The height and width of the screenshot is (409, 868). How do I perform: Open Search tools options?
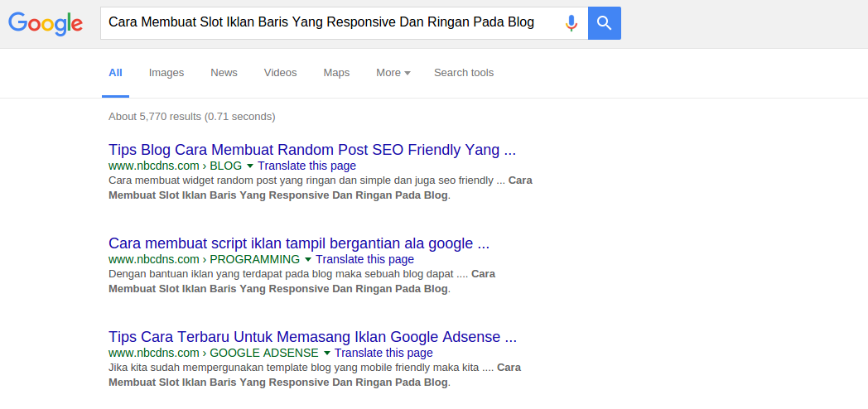tap(464, 73)
